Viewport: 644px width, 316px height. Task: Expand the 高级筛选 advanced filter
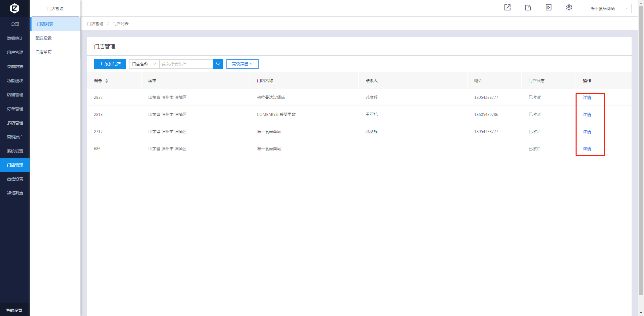(242, 64)
